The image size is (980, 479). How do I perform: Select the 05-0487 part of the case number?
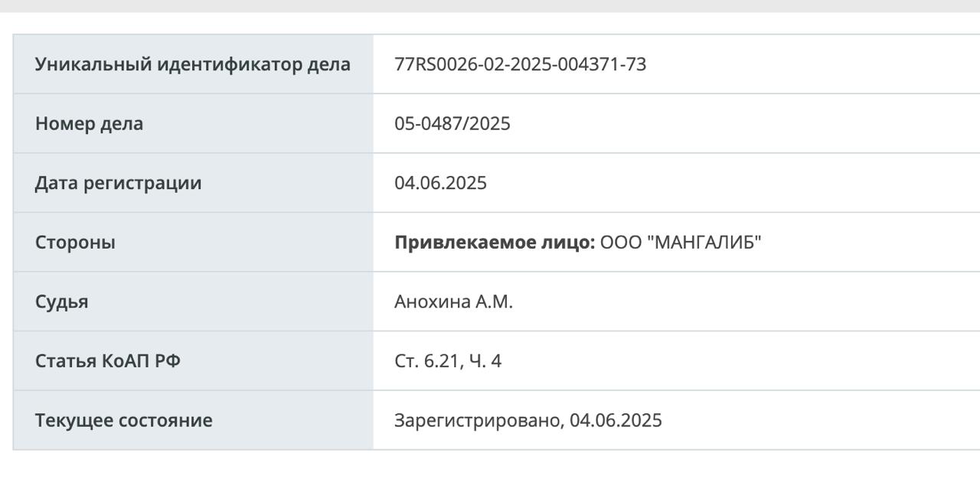click(x=426, y=123)
